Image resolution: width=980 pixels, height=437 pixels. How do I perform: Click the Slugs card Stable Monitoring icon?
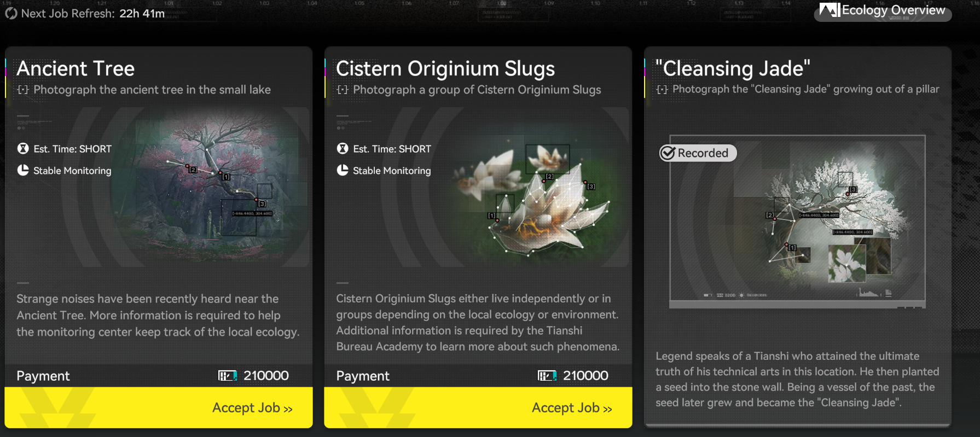343,170
